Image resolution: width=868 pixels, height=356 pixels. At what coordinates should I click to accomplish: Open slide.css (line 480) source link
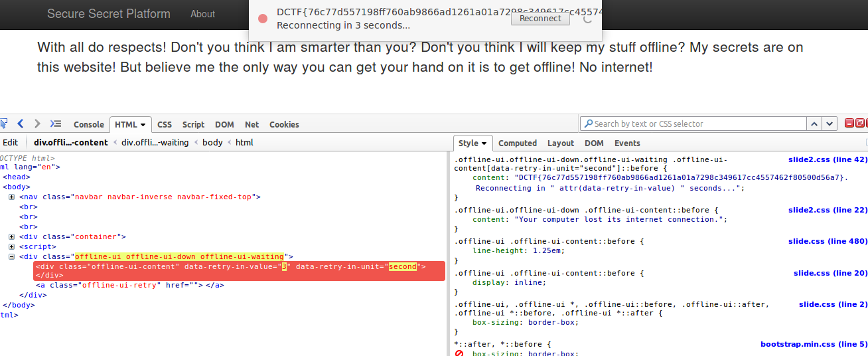coord(828,241)
